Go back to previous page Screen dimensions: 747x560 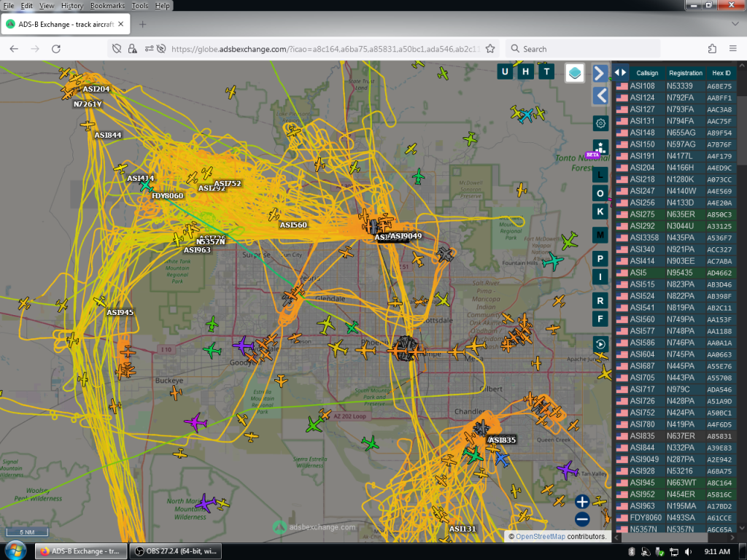click(14, 49)
